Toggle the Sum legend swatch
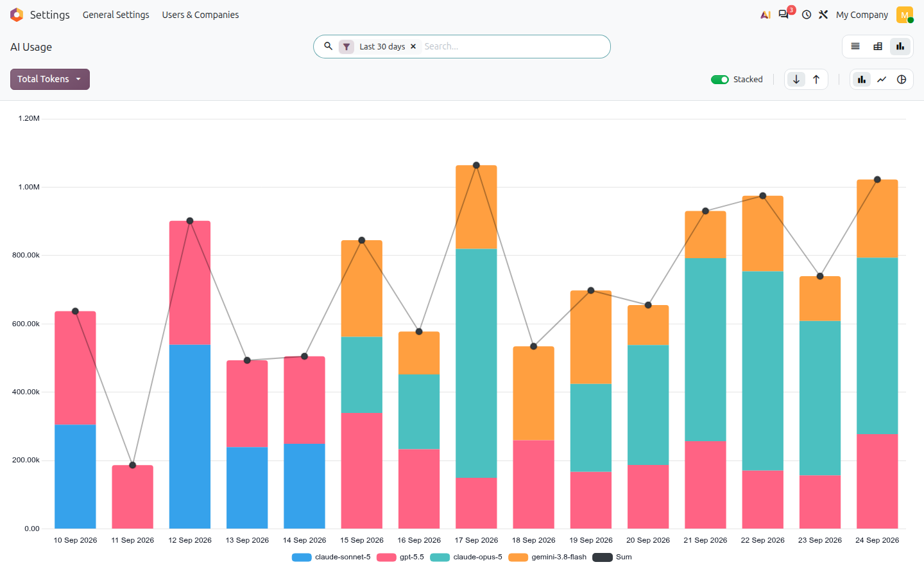 click(x=603, y=557)
